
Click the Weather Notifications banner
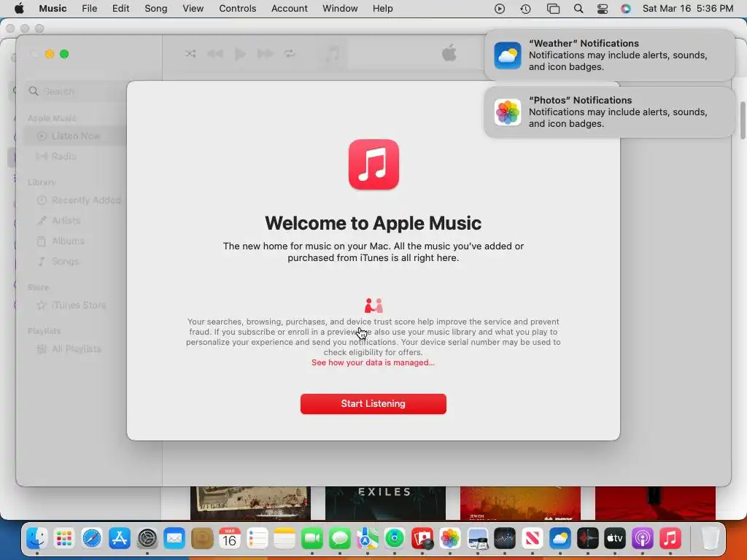click(x=610, y=55)
